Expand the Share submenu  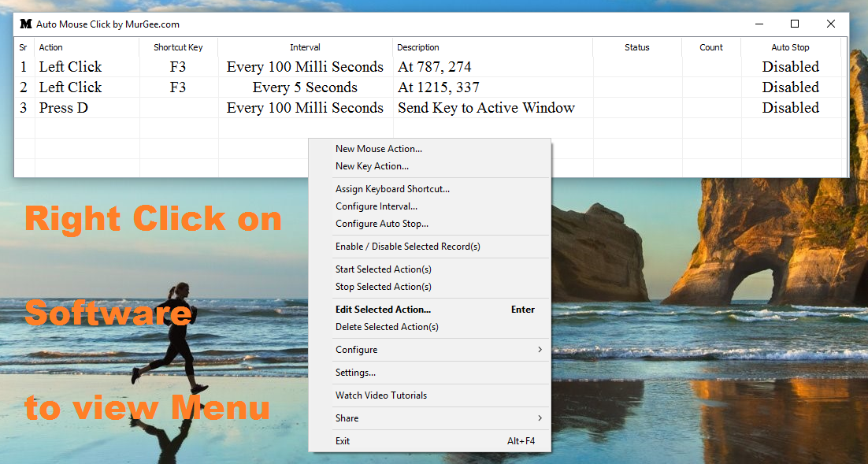347,418
